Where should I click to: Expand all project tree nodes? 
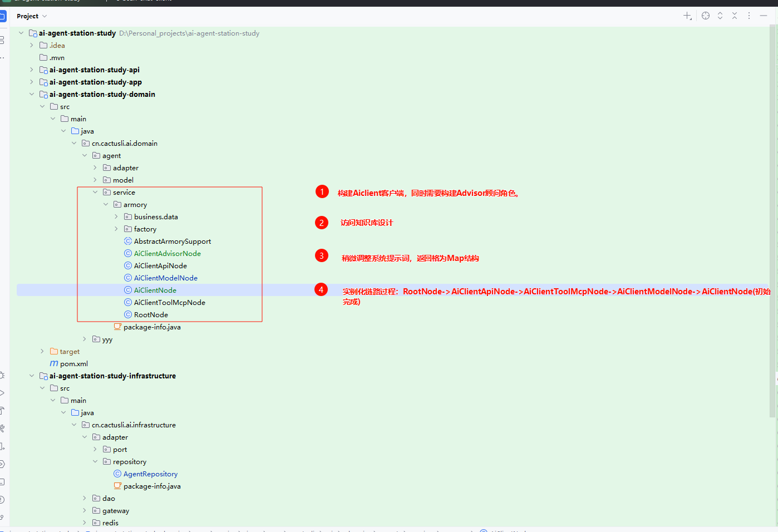(720, 16)
